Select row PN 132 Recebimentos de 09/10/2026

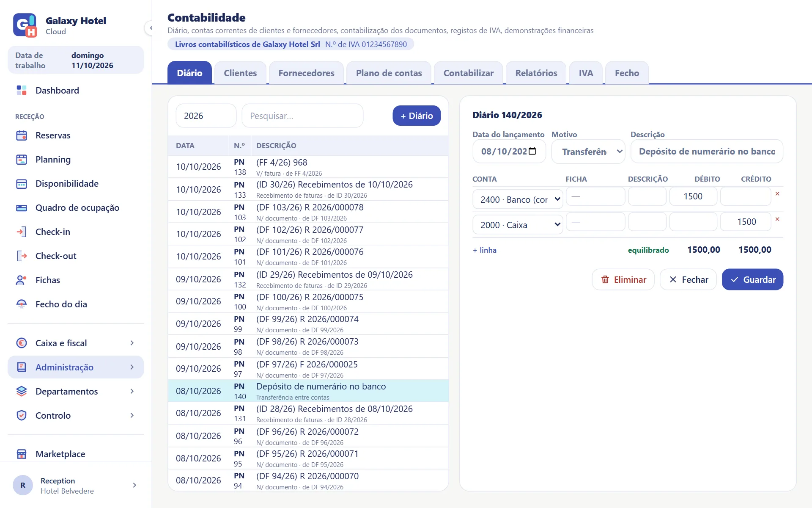pyautogui.click(x=308, y=279)
